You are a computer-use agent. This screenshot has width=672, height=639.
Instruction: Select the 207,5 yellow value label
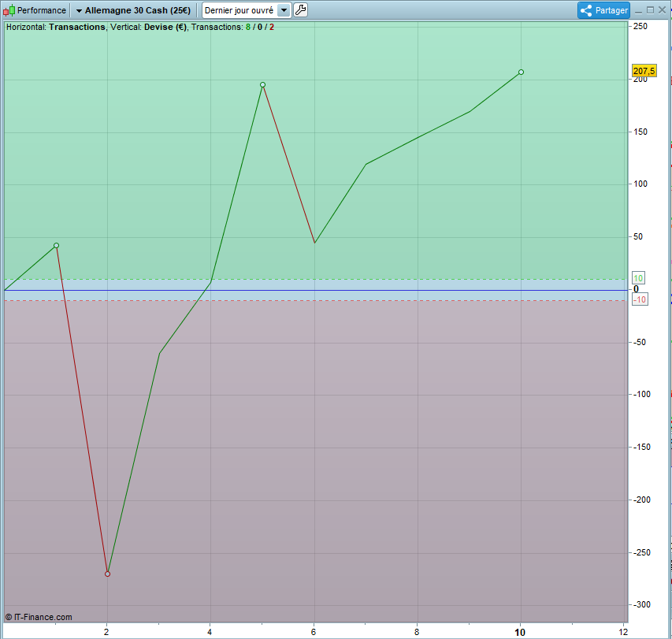tap(644, 71)
